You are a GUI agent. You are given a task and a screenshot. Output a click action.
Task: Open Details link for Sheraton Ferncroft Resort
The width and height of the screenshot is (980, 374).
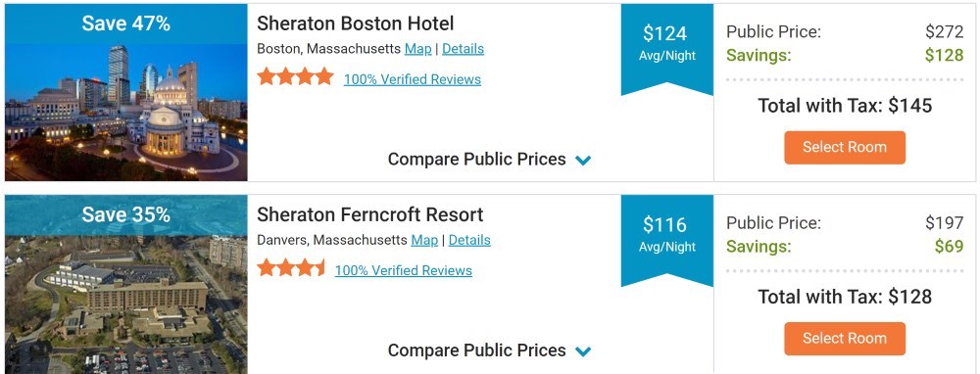click(x=469, y=240)
